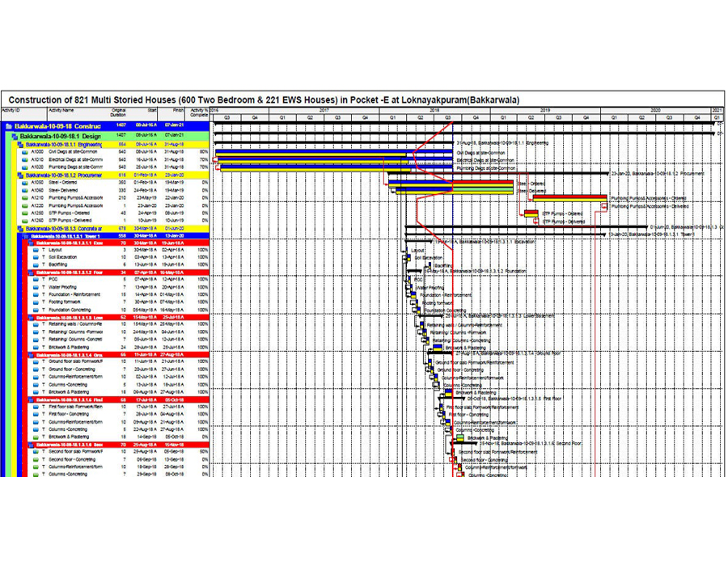Image resolution: width=728 pixels, height=566 pixels.
Task: Click the 'Ground floor slab Formwork' activity name
Action: coord(76,362)
